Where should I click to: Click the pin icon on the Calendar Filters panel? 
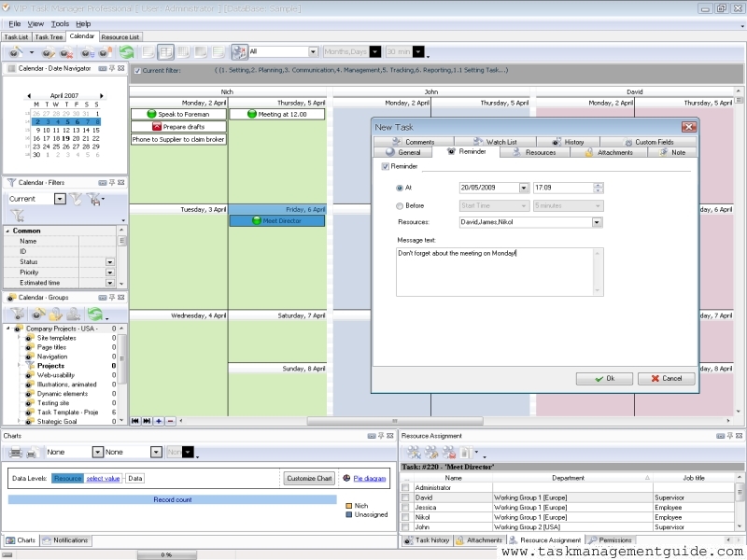pos(112,182)
